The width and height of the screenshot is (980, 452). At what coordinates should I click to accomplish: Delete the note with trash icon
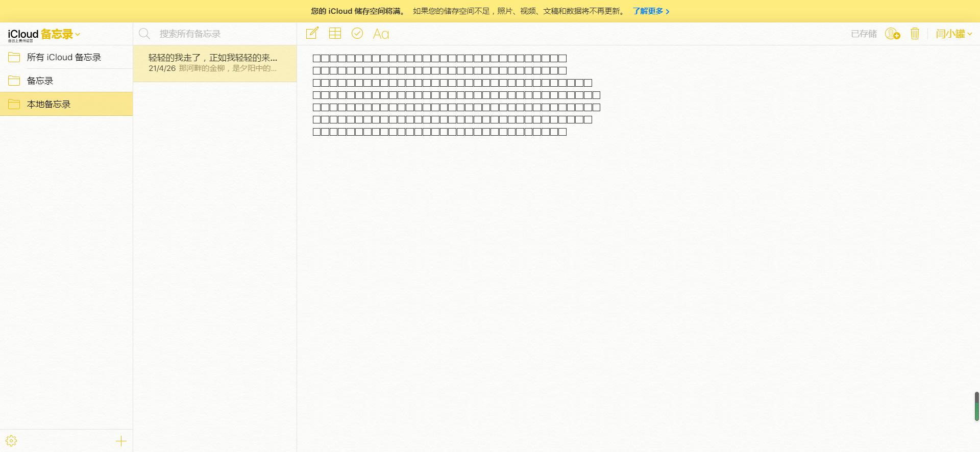(915, 34)
